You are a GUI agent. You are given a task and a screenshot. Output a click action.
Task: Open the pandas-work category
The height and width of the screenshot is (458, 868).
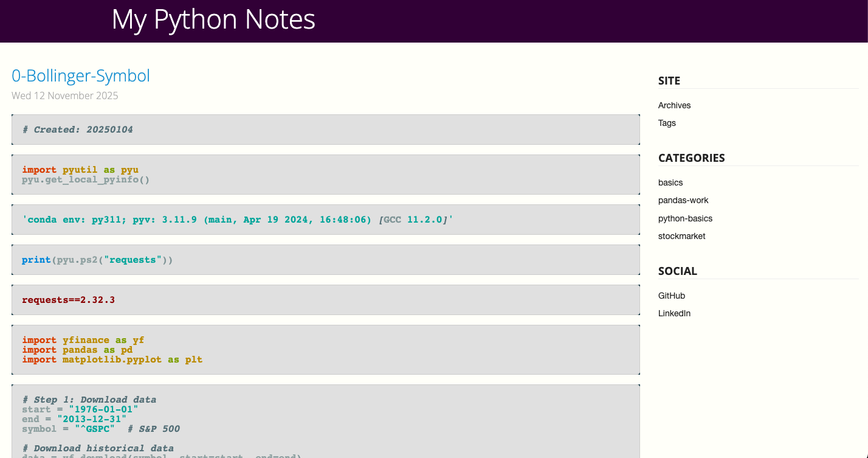point(683,200)
